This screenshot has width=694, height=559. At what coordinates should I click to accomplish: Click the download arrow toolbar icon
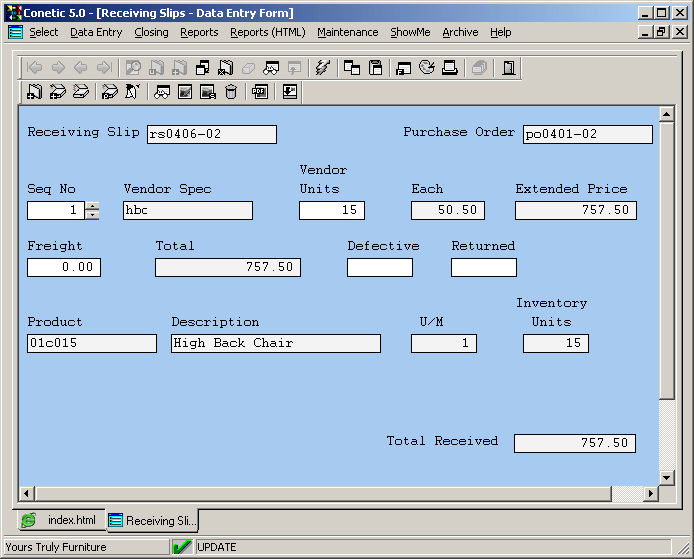[289, 92]
